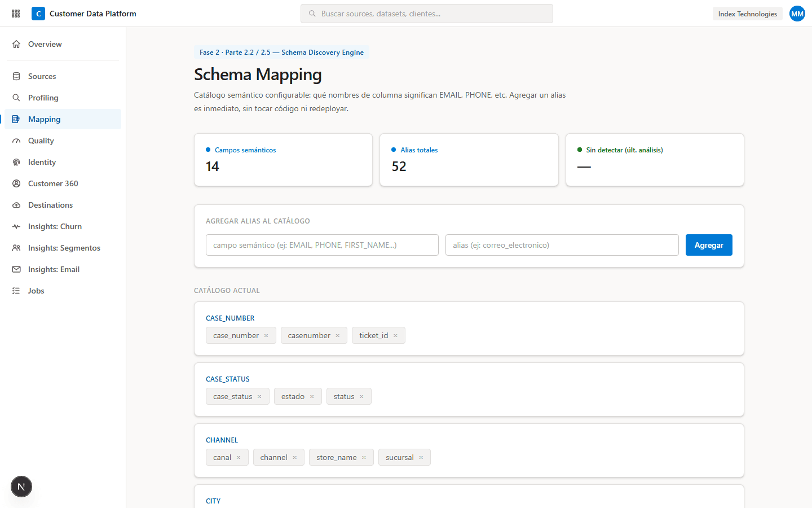Focus the alias input field
This screenshot has width=812, height=508.
pyautogui.click(x=562, y=245)
